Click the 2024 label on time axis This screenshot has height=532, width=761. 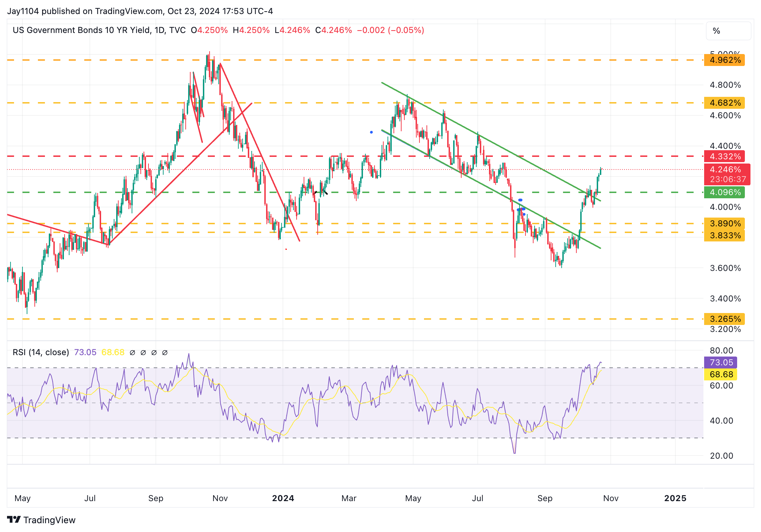tap(283, 498)
